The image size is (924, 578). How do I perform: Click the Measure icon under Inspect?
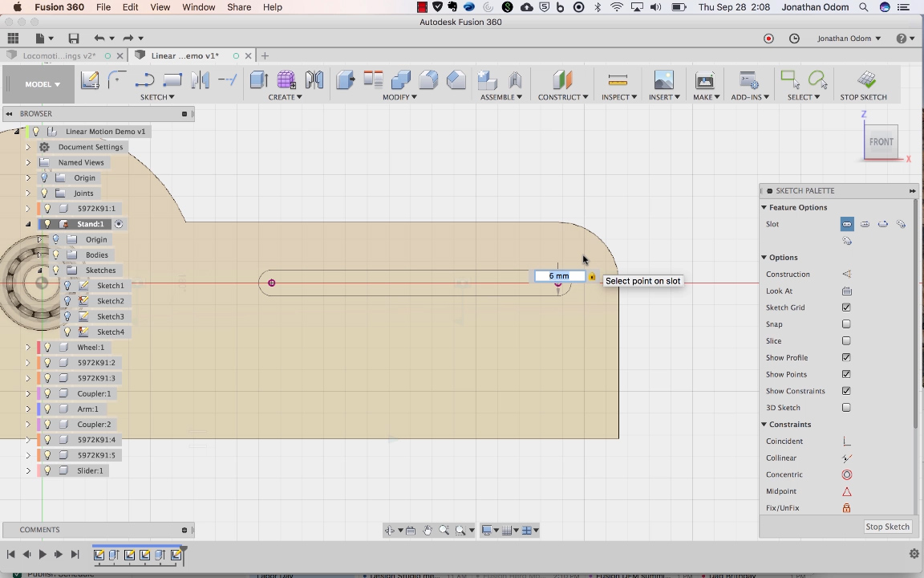[618, 79]
